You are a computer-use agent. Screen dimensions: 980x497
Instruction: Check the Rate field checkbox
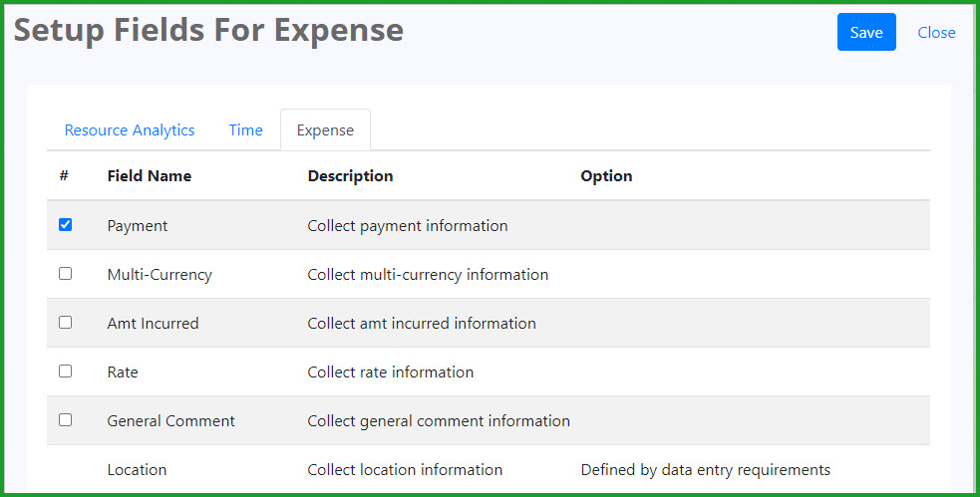tap(65, 371)
